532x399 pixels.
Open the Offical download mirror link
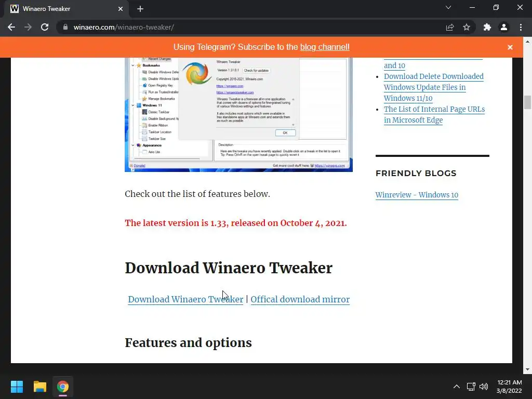[x=300, y=299]
